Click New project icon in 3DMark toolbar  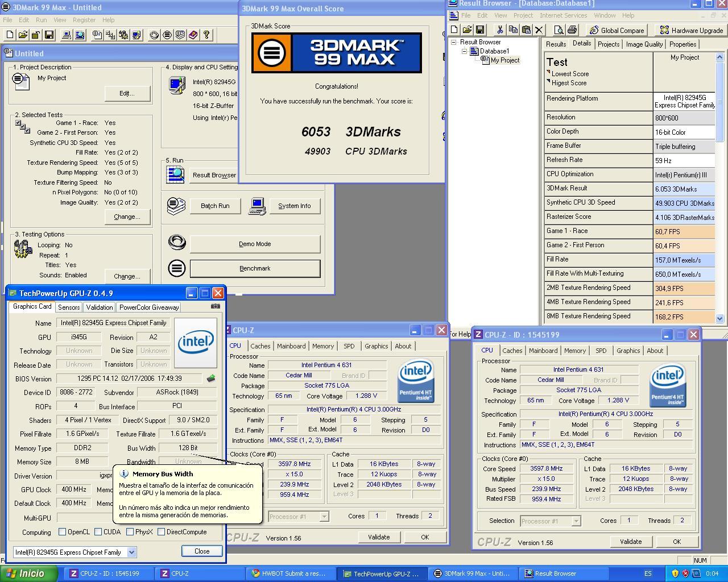click(10, 35)
